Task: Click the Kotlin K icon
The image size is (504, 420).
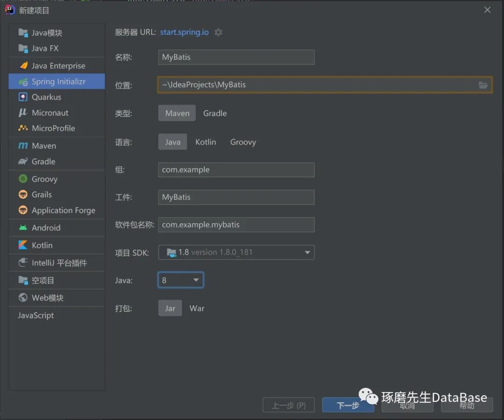Action: pos(23,245)
